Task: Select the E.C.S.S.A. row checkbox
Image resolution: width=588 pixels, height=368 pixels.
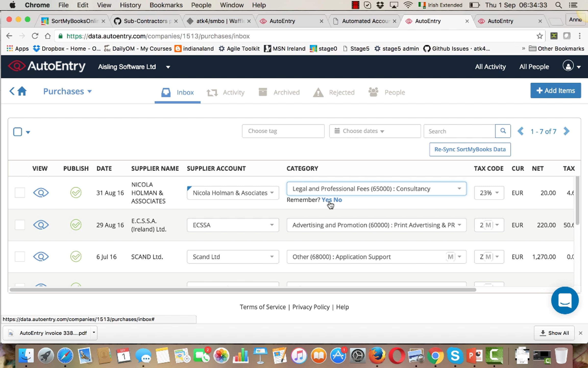Action: click(x=20, y=225)
